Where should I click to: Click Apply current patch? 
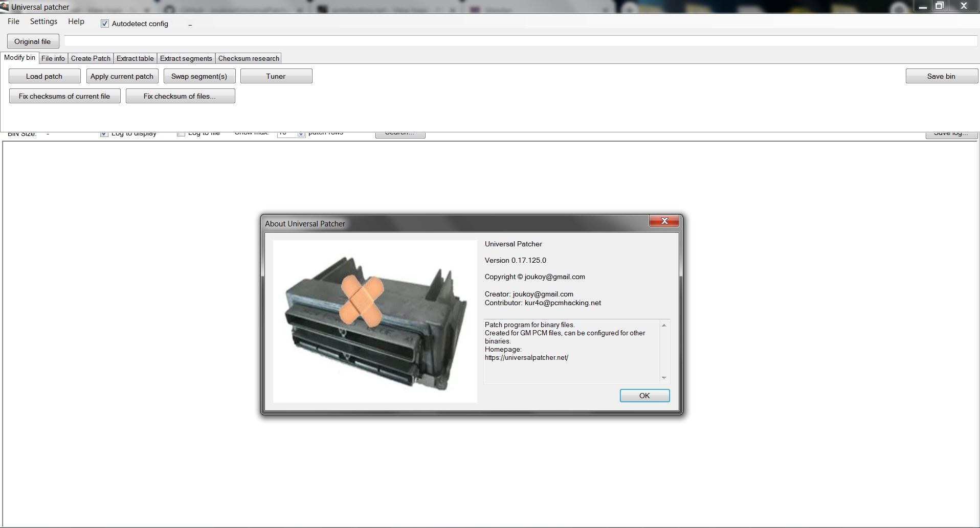(122, 76)
